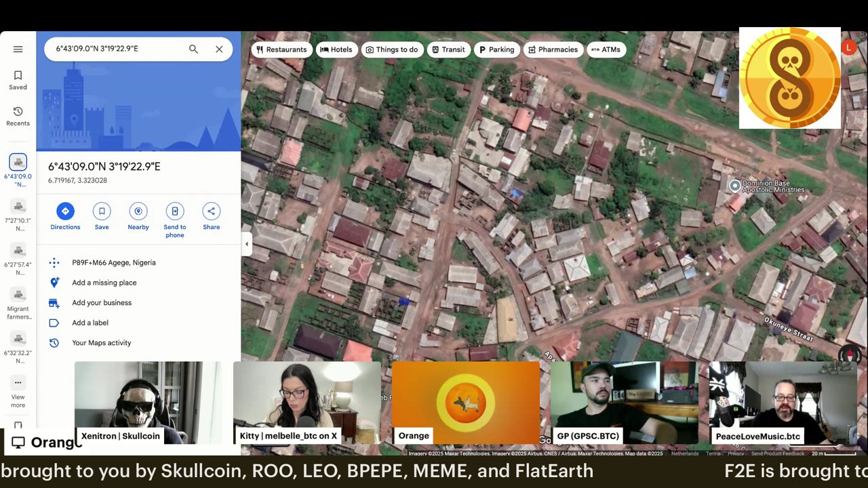
Task: Click PeaceLoveMusic.btc video tile
Action: tap(783, 403)
